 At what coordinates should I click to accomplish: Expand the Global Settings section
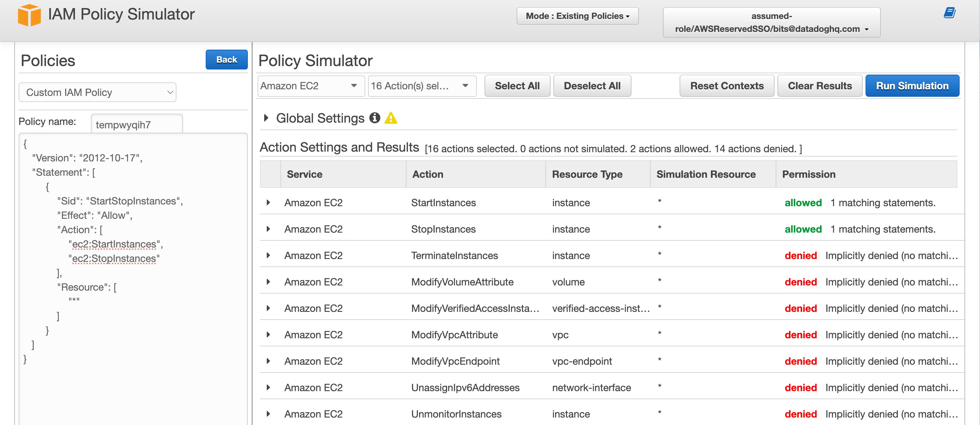(x=266, y=118)
